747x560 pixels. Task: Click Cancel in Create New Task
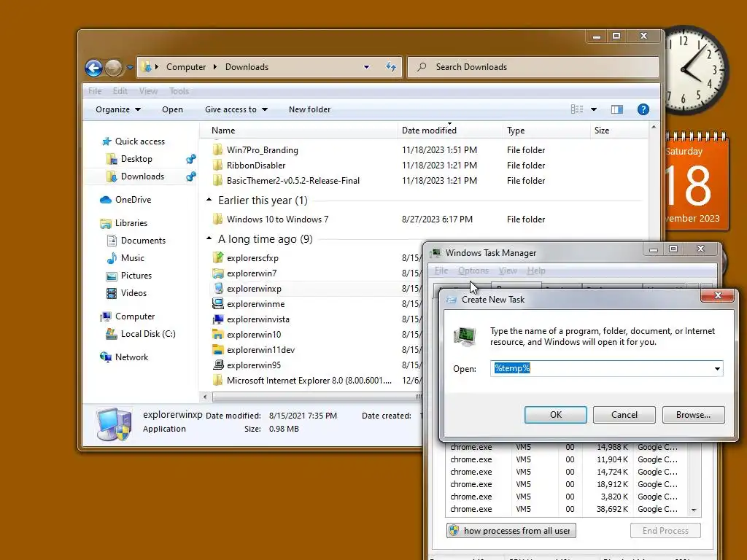[624, 415]
